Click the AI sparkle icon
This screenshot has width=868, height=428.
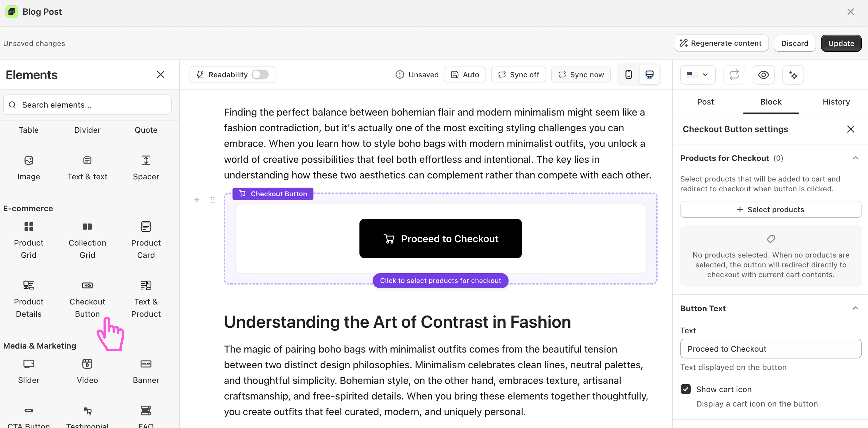[793, 75]
